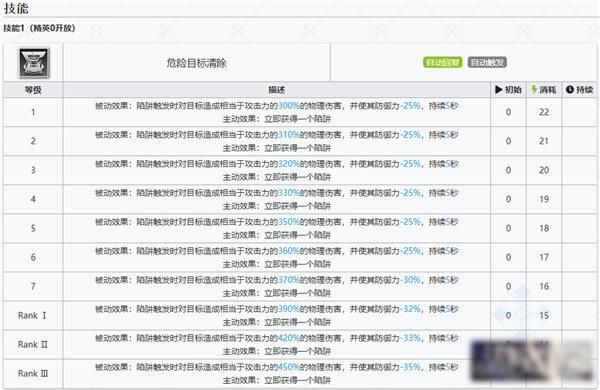Click the gray 自动触发 tag
The height and width of the screenshot is (390, 600).
(x=487, y=62)
